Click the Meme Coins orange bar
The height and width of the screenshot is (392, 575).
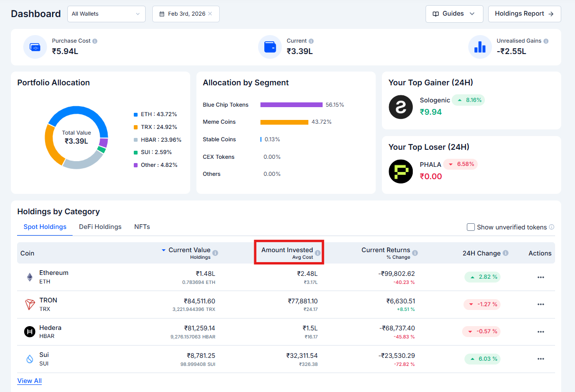(x=284, y=122)
